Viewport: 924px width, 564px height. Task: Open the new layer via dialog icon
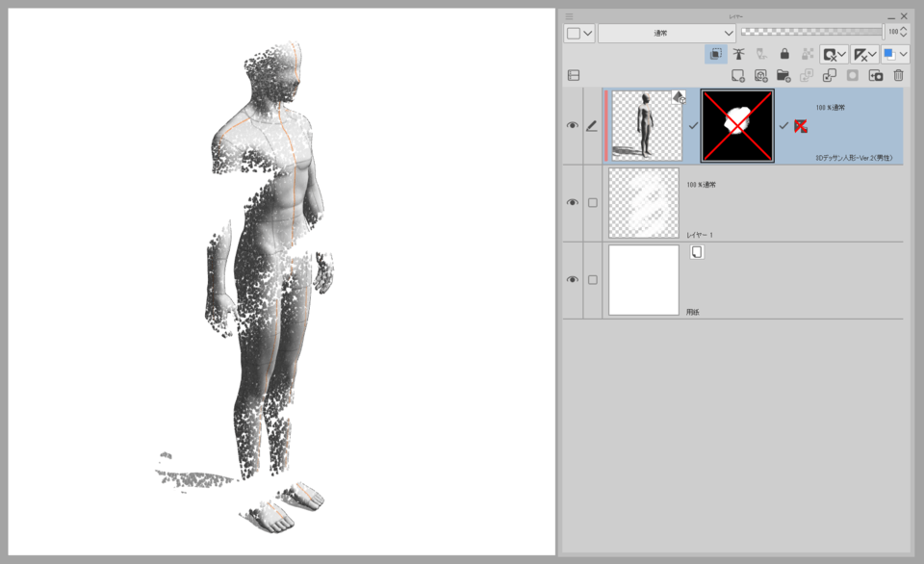click(761, 75)
